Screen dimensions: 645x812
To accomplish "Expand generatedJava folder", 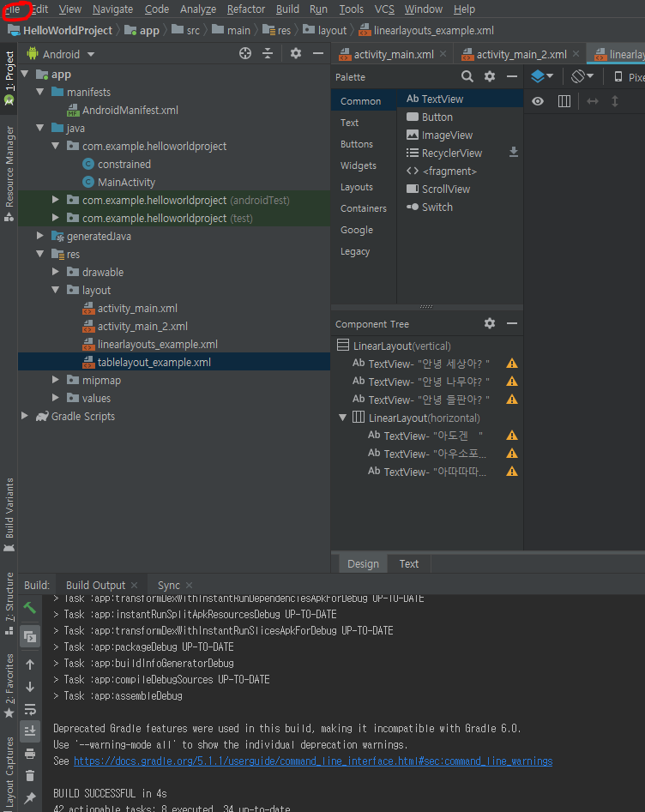I will click(40, 236).
